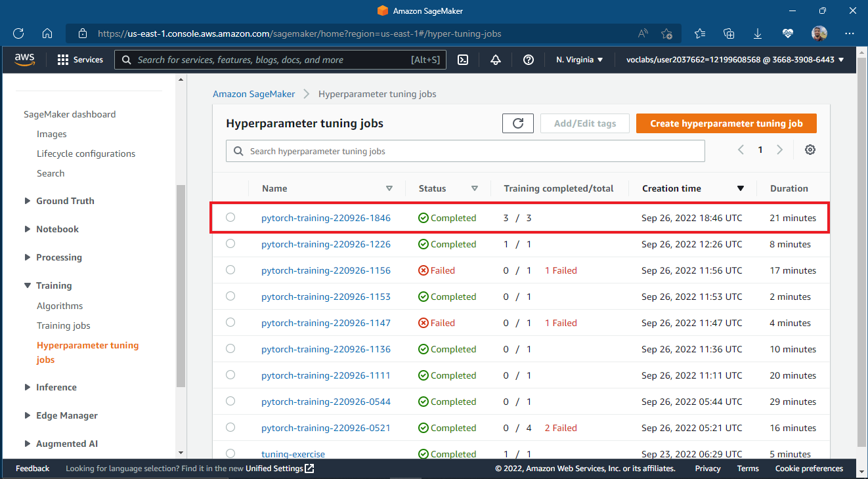Image resolution: width=868 pixels, height=479 pixels.
Task: Open job pytorch-training-220926-1846 link
Action: click(326, 218)
